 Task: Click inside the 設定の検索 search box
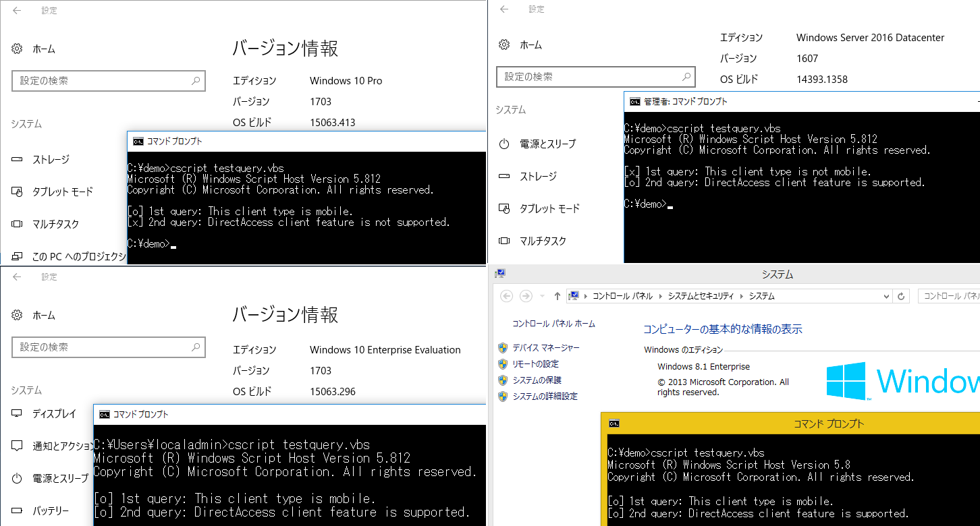(x=108, y=81)
